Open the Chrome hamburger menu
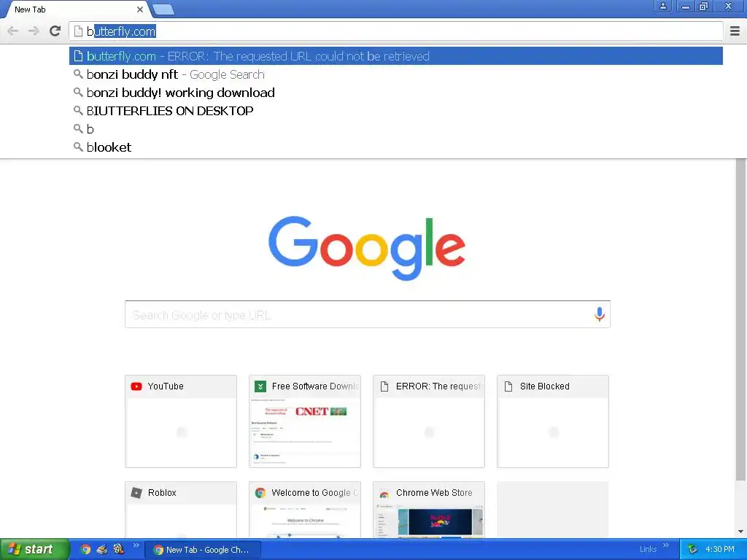 tap(735, 31)
